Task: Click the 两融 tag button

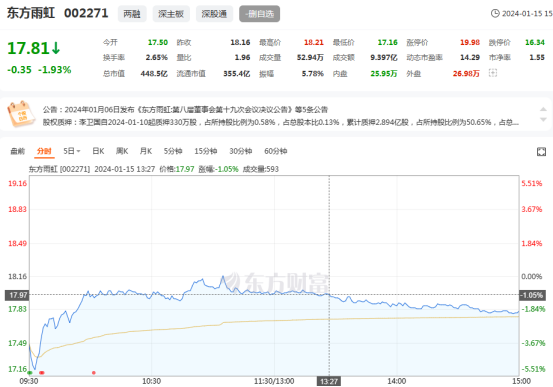Action: (x=132, y=14)
